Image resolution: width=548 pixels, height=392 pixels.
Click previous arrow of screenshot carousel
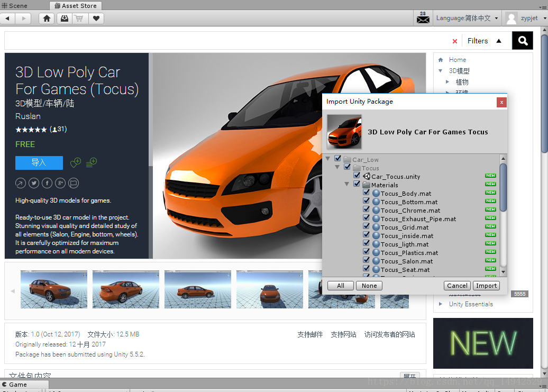(x=13, y=290)
